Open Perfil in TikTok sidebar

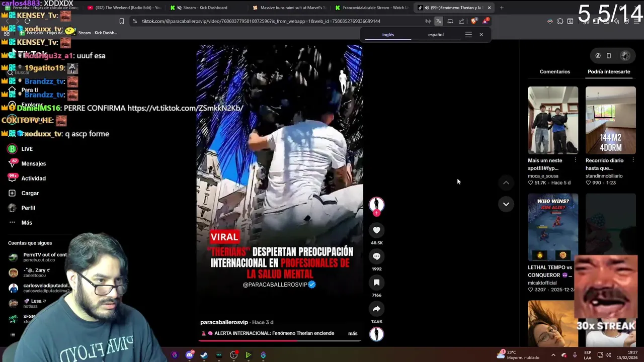22,208
